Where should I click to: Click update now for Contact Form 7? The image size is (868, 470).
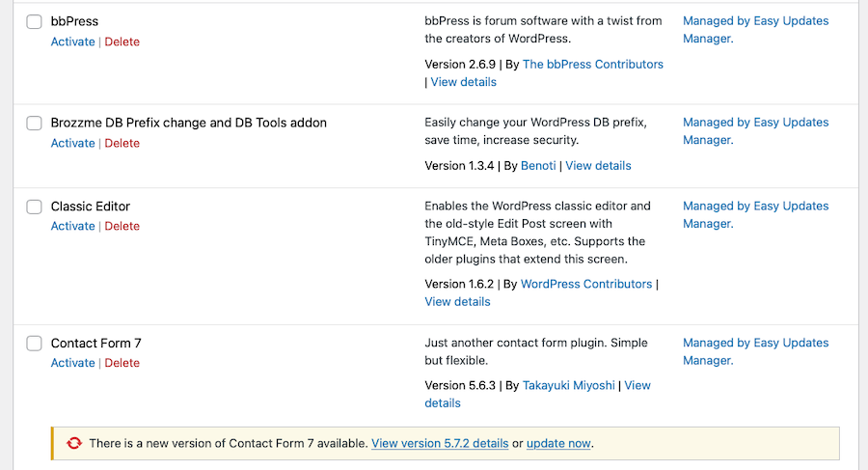(x=558, y=443)
